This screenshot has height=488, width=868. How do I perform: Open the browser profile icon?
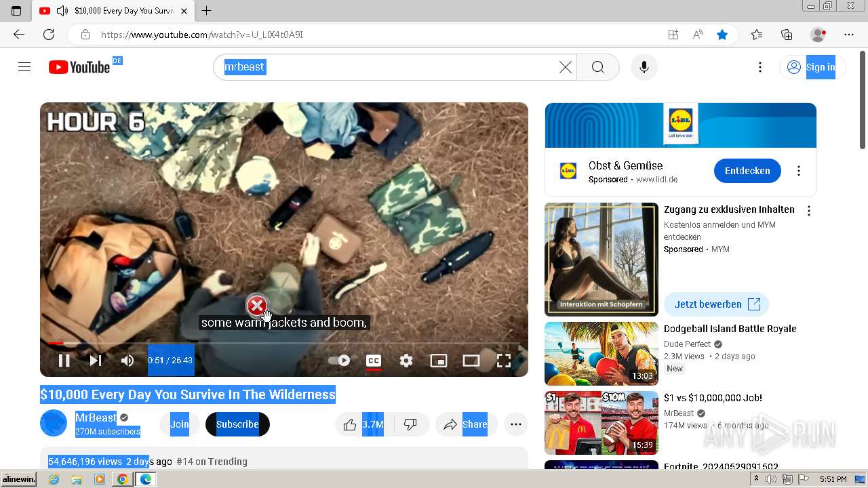[818, 35]
